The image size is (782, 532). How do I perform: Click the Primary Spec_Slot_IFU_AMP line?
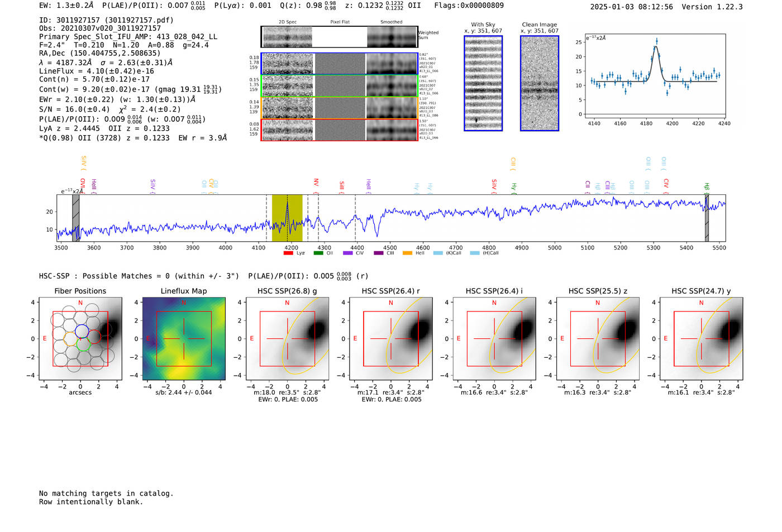(x=128, y=37)
